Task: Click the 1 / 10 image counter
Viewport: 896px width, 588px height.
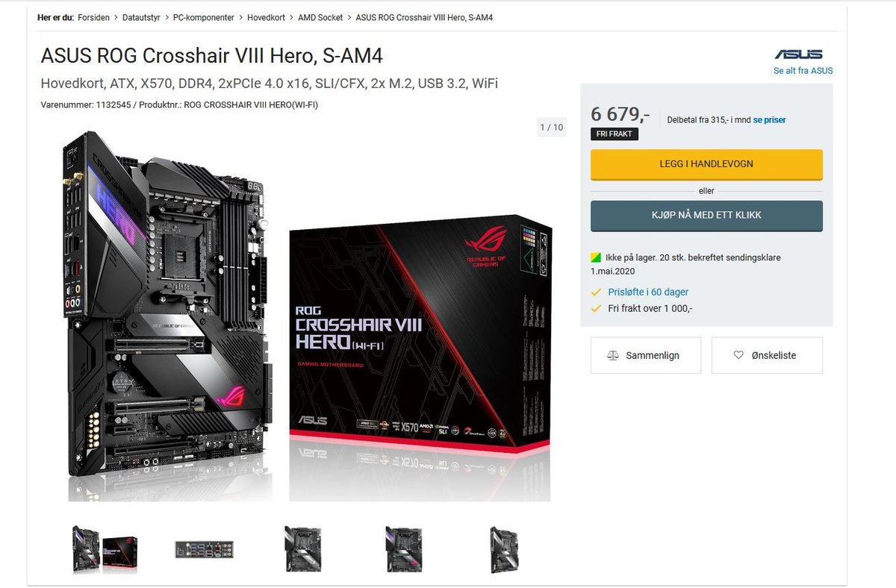Action: coord(551,128)
